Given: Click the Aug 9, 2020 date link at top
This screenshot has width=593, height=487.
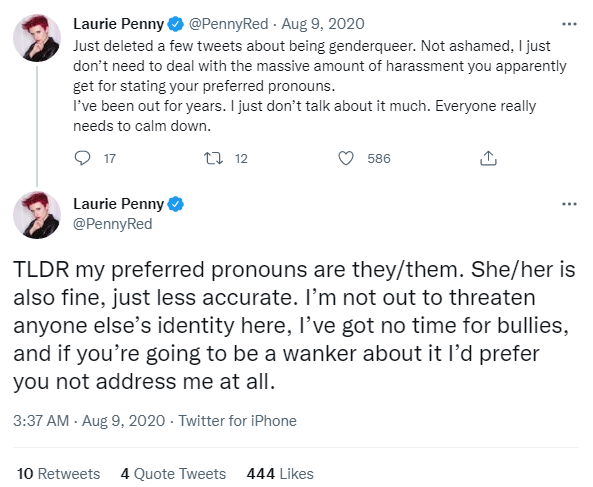Looking at the screenshot, I should coord(323,24).
